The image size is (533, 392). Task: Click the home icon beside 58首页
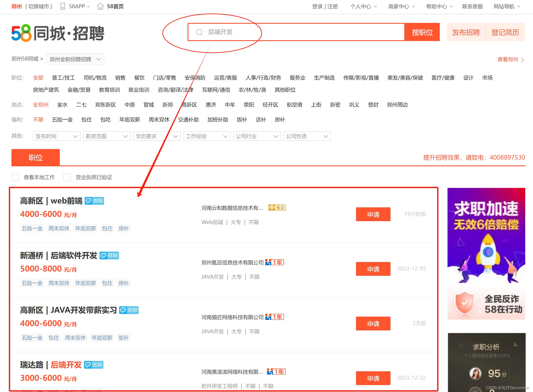click(x=100, y=6)
